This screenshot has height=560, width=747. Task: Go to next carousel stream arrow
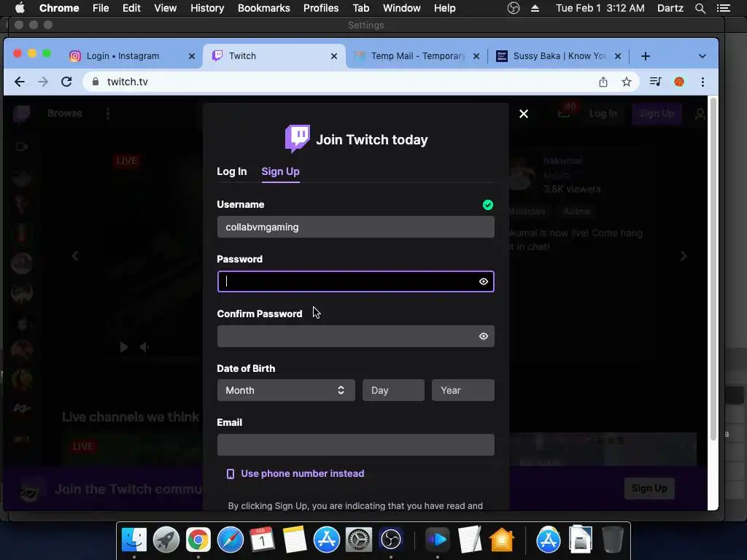click(684, 256)
